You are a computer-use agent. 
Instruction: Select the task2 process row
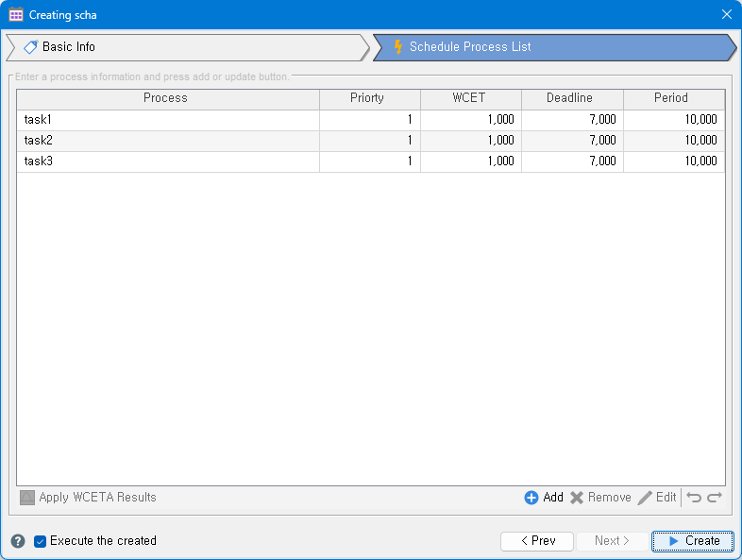tap(166, 141)
